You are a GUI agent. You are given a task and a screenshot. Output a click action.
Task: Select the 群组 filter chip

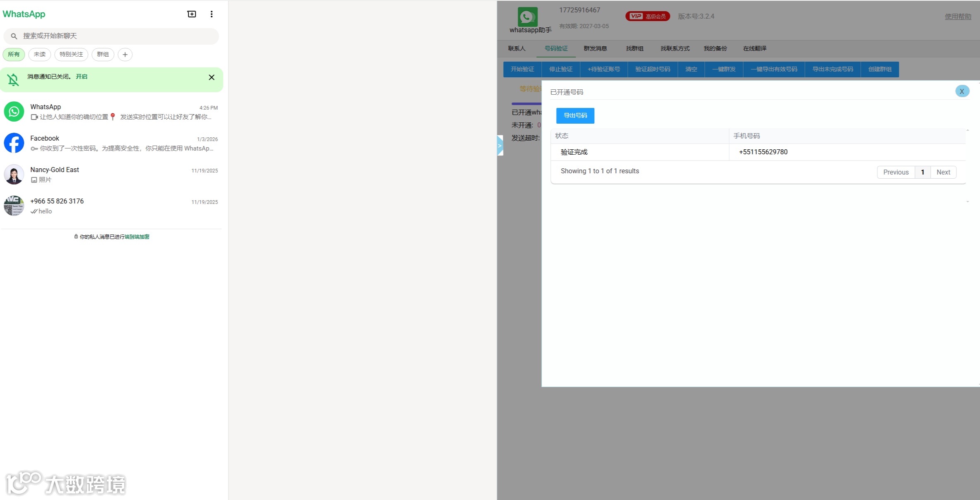[x=103, y=55]
